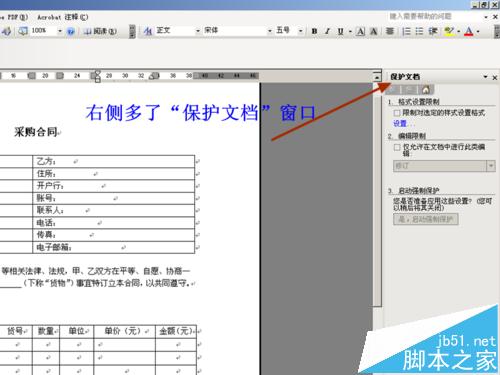This screenshot has height=375, width=500.
Task: Click the 金额(元) column header
Action: click(176, 331)
